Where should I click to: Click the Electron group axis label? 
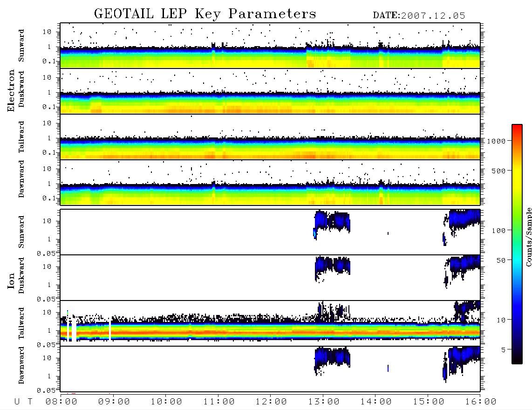pyautogui.click(x=11, y=91)
